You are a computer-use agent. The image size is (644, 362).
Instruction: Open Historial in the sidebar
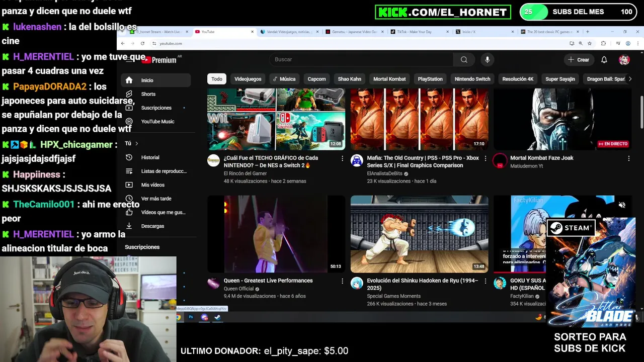pos(156,157)
